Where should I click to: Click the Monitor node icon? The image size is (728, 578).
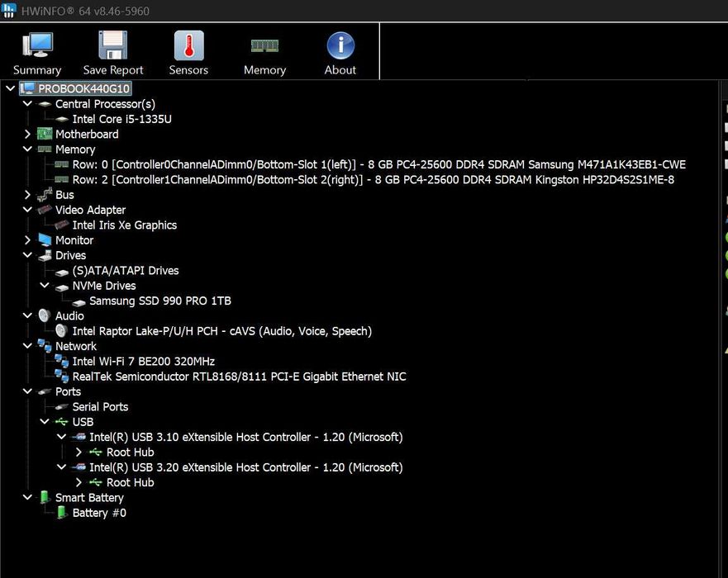(x=45, y=239)
